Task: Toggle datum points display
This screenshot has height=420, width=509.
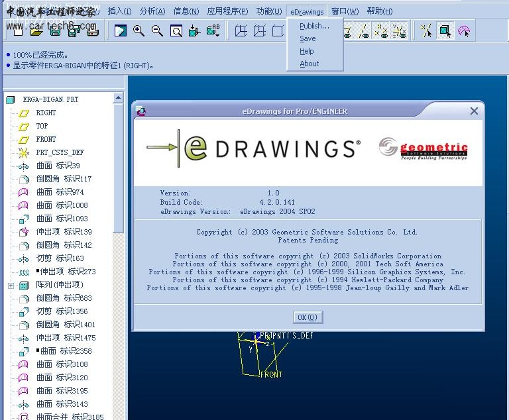Action: tap(381, 31)
